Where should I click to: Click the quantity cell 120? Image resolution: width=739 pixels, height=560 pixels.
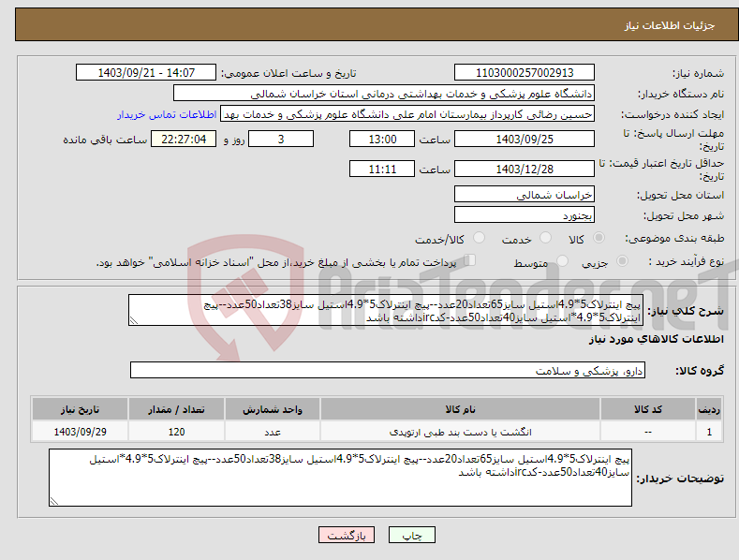[x=176, y=432]
